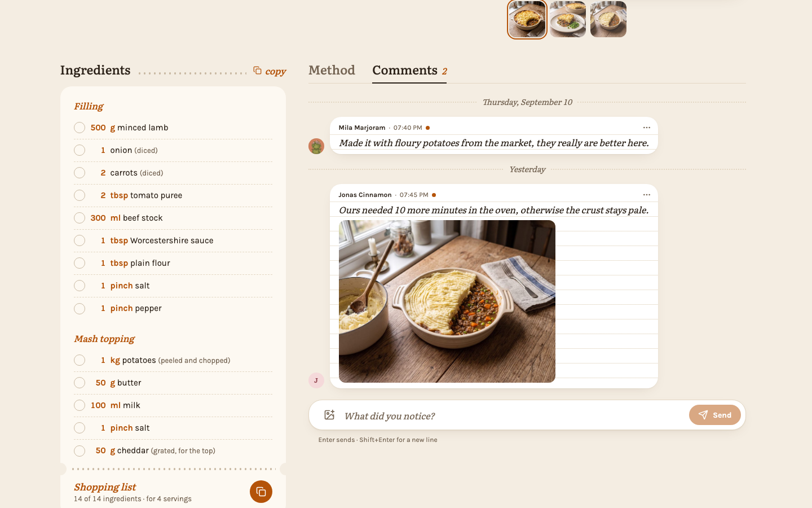Click the Mash topping section heading

click(x=104, y=339)
